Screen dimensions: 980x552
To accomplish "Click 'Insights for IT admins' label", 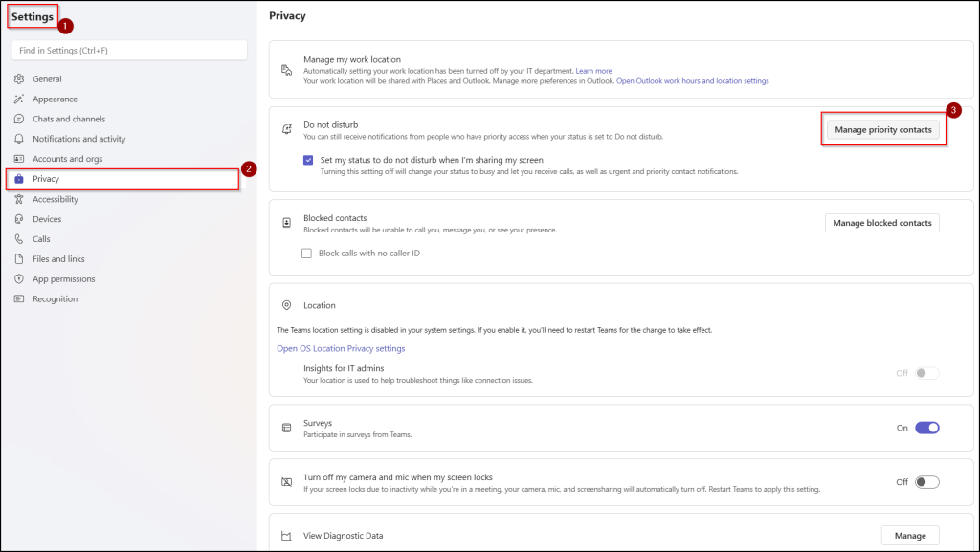I will [x=344, y=368].
